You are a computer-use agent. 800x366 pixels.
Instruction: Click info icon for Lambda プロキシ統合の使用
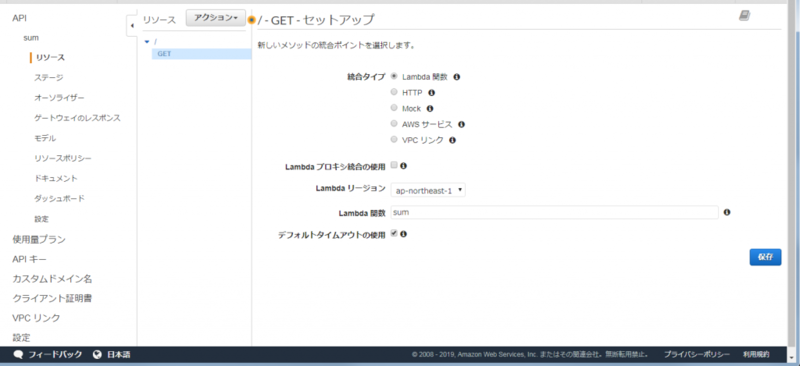[x=404, y=166]
